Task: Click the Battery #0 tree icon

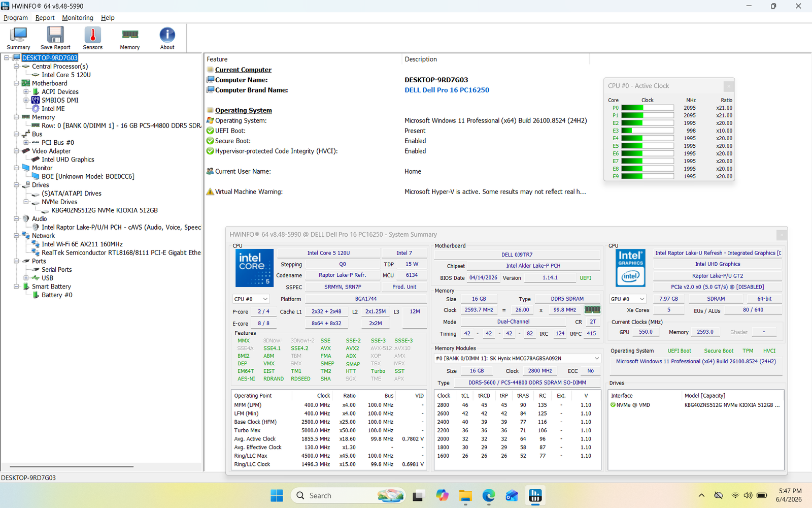Action: [x=36, y=295]
